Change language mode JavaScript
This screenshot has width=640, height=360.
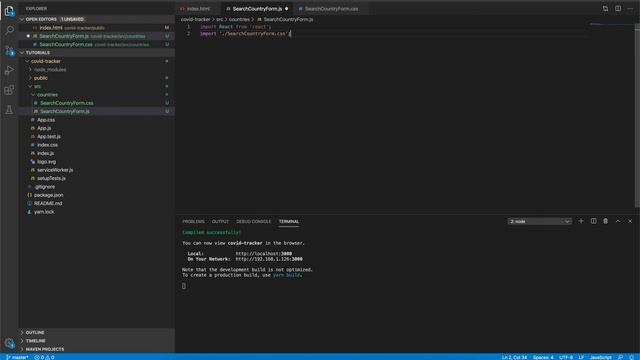click(600, 357)
